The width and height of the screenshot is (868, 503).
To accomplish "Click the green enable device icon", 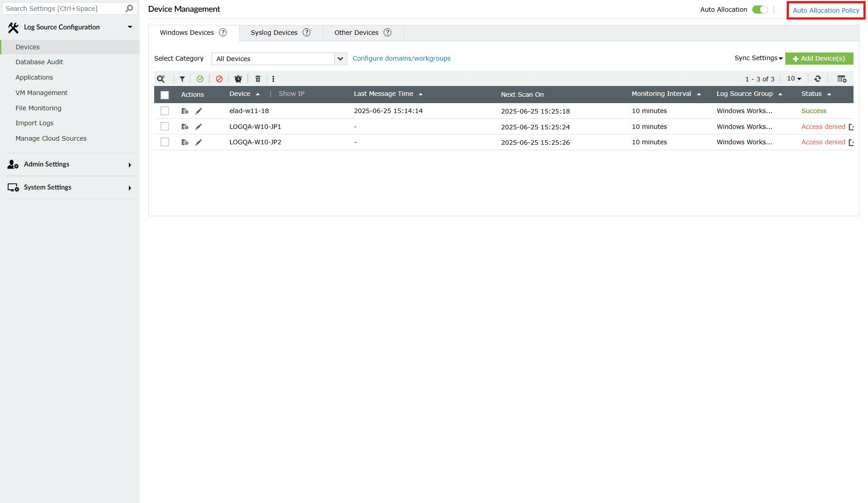I will pyautogui.click(x=200, y=79).
